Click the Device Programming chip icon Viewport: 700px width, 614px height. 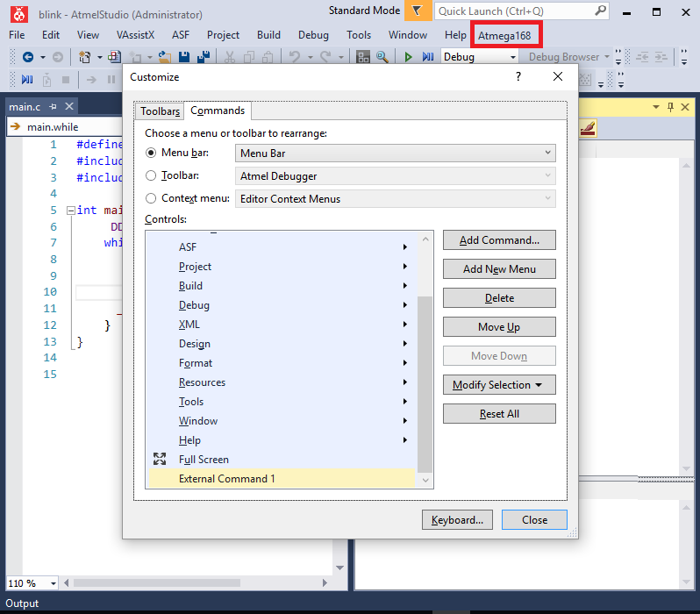[363, 57]
